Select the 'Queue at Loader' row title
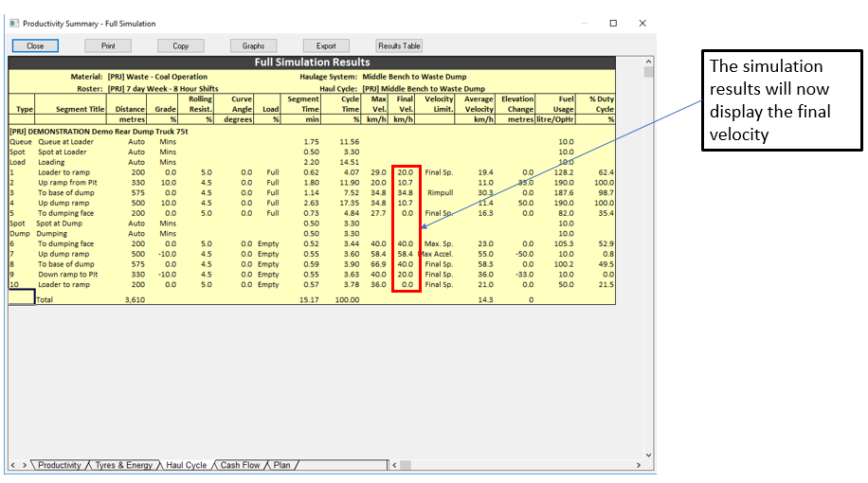Screen dimensions: 868x483 66,142
